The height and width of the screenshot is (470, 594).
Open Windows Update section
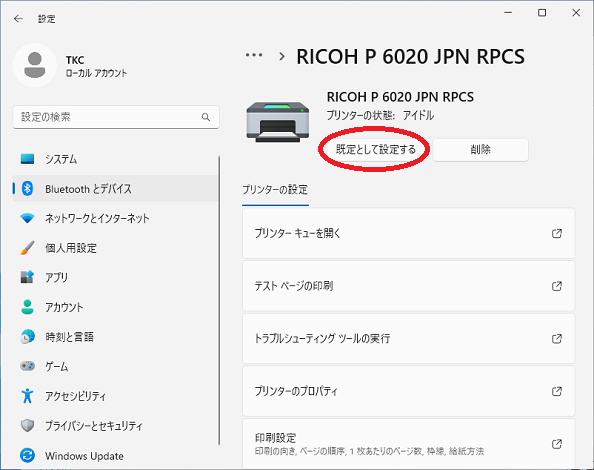[x=115, y=456]
